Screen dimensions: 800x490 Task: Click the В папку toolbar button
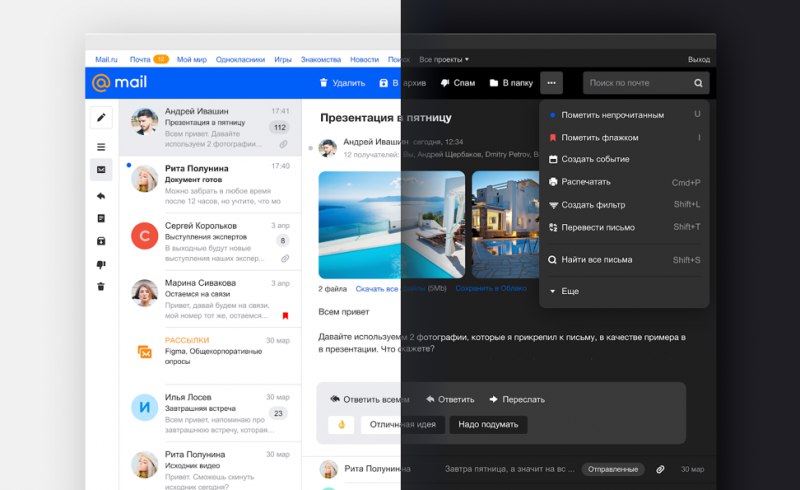[x=511, y=83]
